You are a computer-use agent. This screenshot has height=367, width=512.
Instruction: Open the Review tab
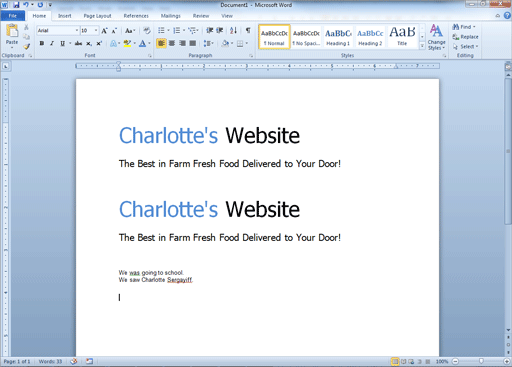(201, 16)
